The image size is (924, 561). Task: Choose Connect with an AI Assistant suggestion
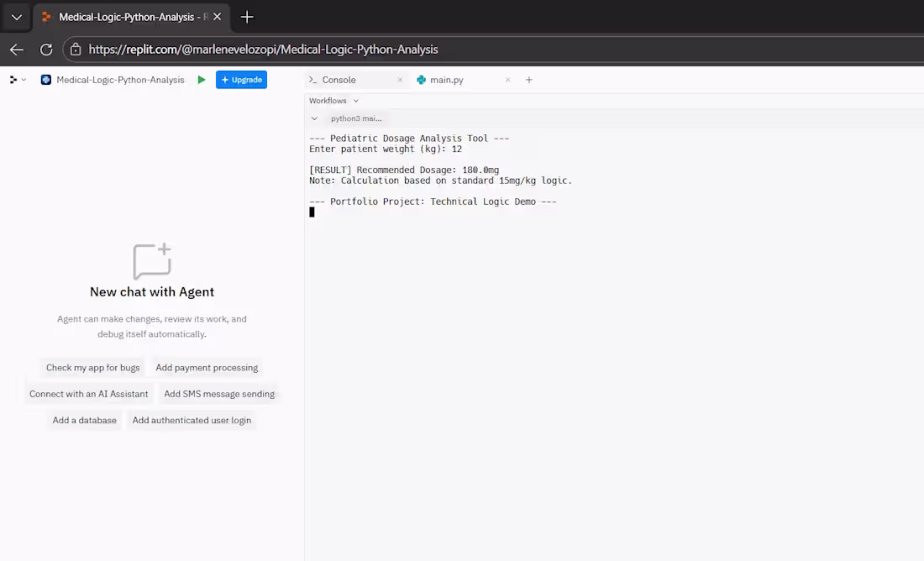coord(88,394)
